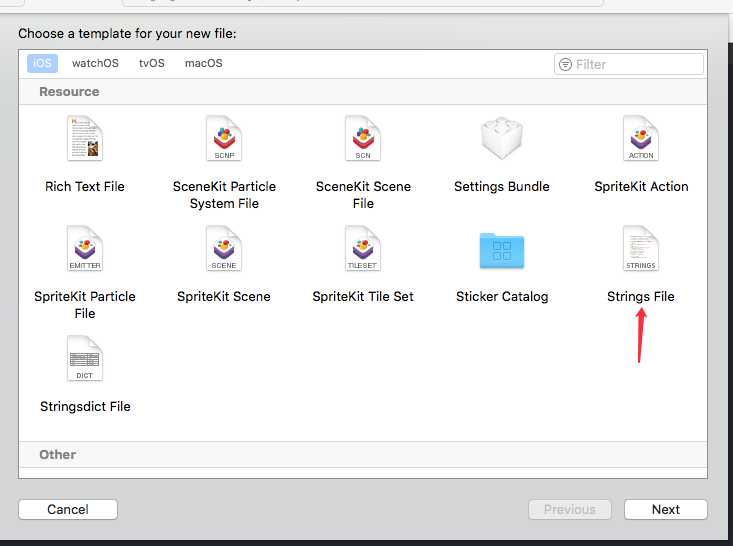Choose the SceneKit Particle System File icon

(224, 138)
